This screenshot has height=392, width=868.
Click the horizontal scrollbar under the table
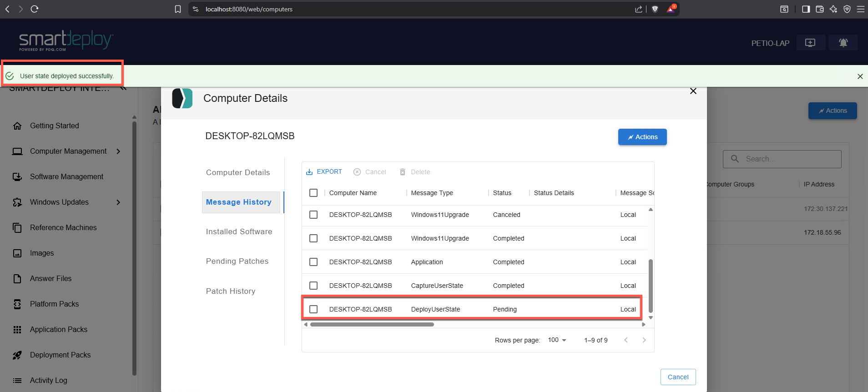[372, 325]
